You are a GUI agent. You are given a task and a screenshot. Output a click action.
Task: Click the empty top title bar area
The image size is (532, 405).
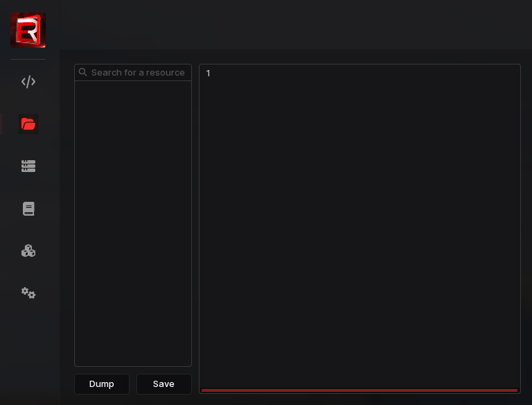291,24
